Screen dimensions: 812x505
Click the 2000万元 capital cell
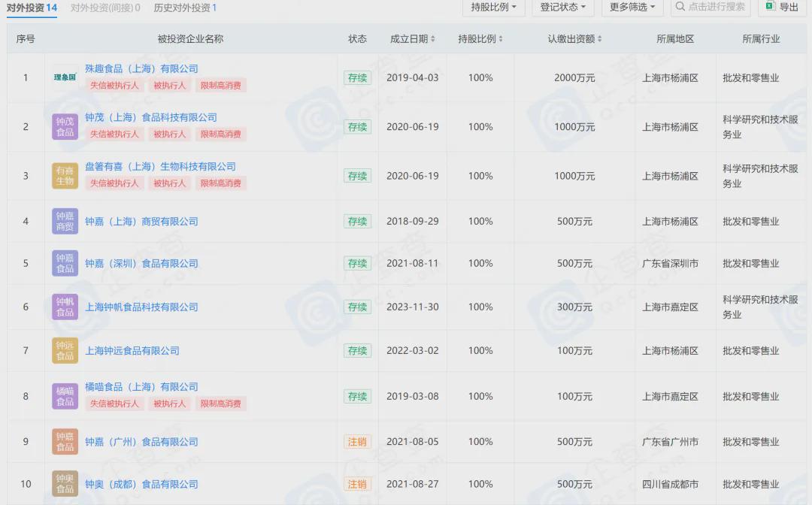[574, 78]
